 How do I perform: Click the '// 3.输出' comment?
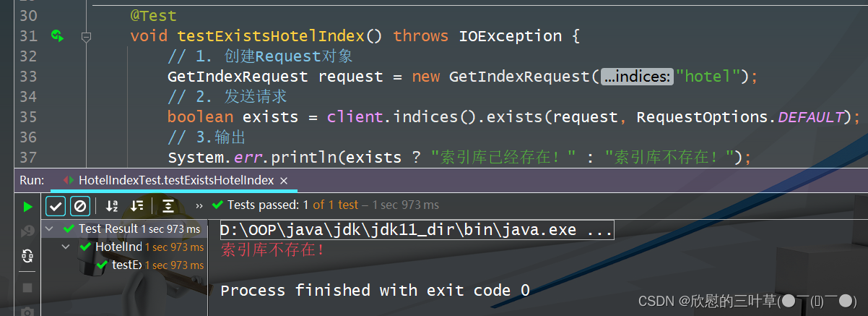click(x=207, y=137)
